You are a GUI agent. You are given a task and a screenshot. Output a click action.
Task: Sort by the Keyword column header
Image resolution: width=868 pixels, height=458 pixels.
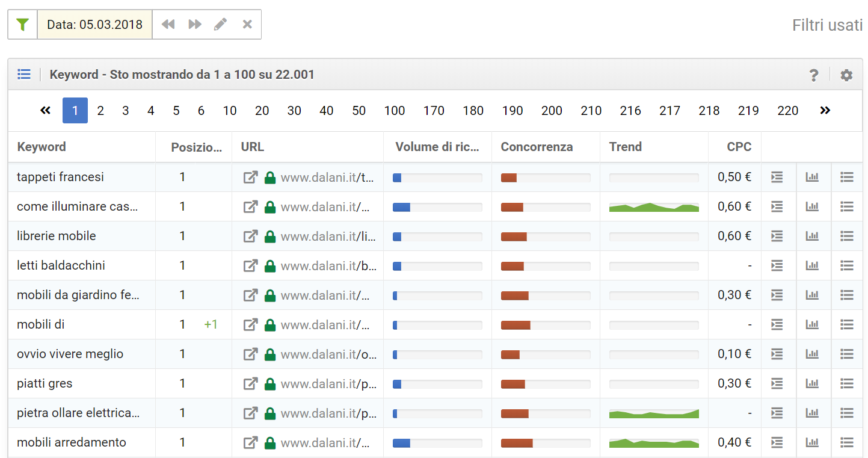point(42,147)
